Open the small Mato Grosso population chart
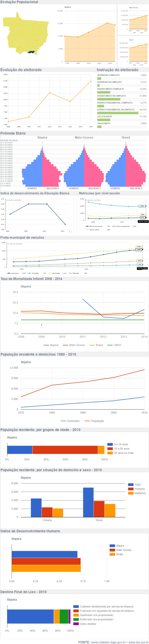The image size is (149, 644). pos(133,19)
